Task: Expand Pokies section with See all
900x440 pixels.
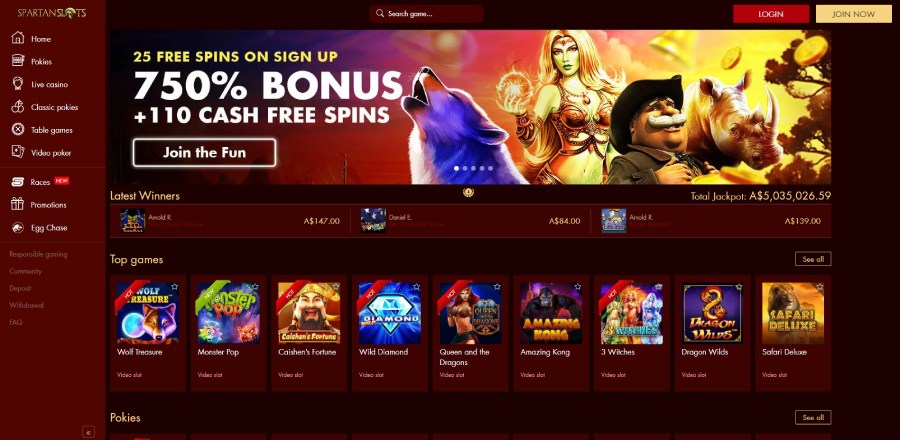Action: pos(813,418)
